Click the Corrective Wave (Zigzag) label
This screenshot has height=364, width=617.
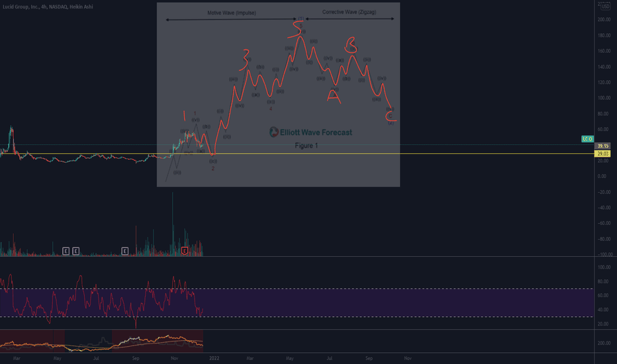[349, 12]
